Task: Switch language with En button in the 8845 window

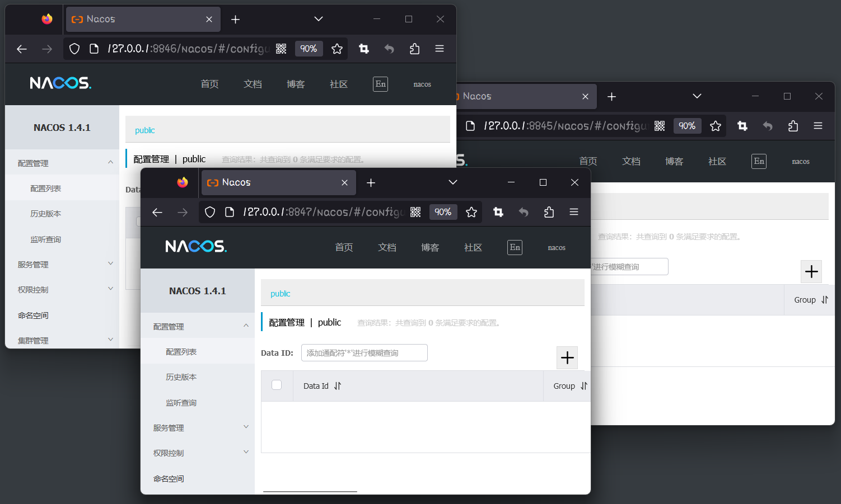Action: (759, 161)
